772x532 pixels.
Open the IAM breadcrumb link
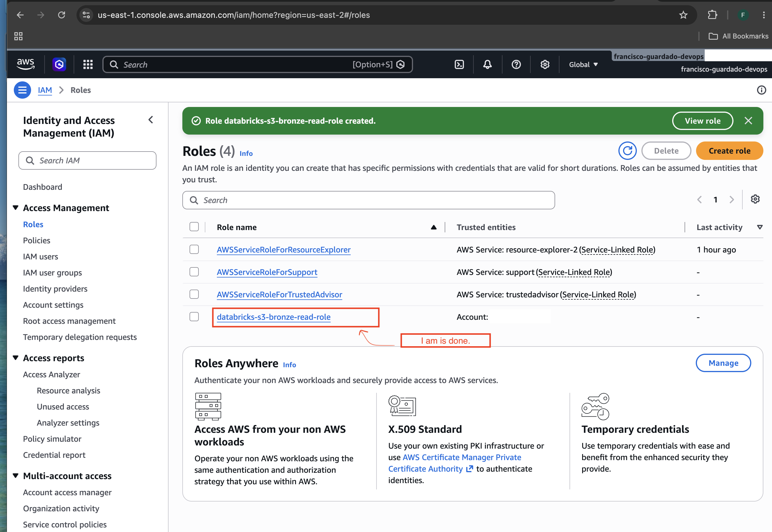tap(45, 90)
